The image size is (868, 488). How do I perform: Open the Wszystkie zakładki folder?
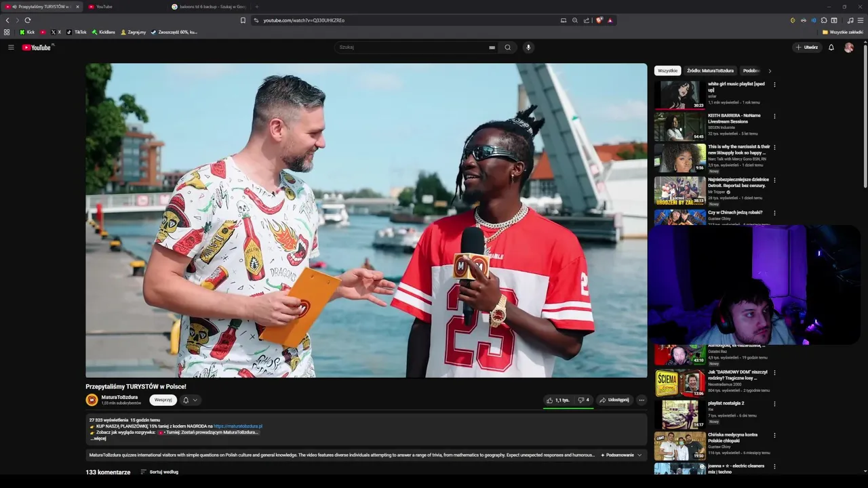click(843, 32)
